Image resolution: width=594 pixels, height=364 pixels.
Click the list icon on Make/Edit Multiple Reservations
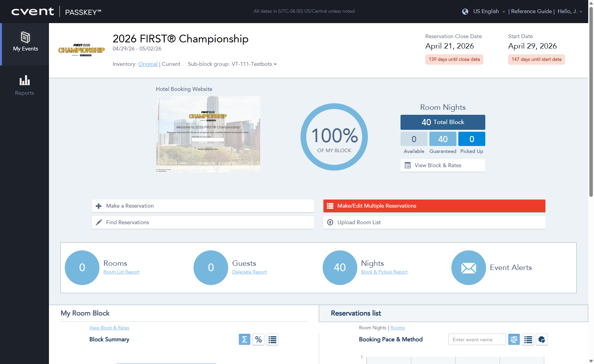pos(330,206)
